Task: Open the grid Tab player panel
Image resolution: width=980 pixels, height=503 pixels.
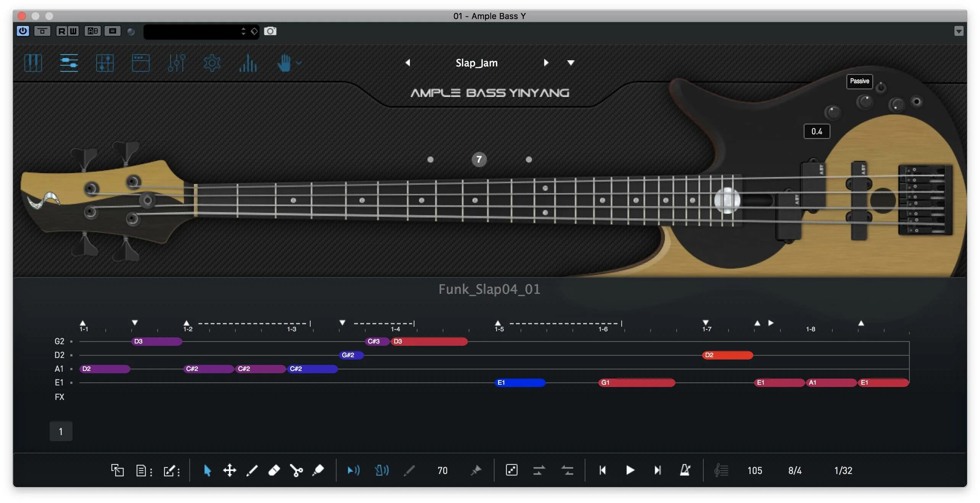Action: pos(105,63)
